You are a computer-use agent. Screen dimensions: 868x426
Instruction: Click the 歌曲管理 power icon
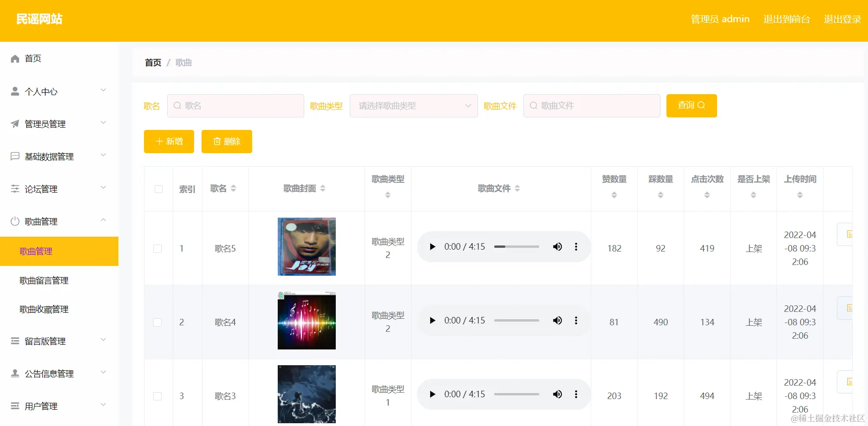tap(14, 221)
